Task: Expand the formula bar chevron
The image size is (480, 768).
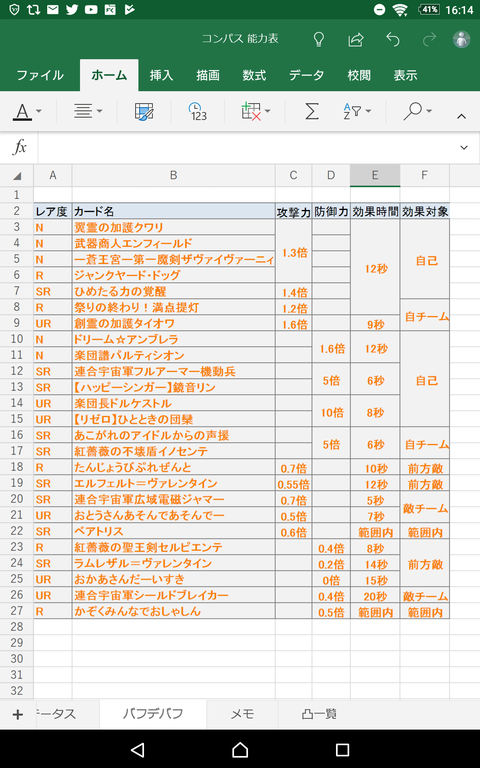Action: click(464, 147)
